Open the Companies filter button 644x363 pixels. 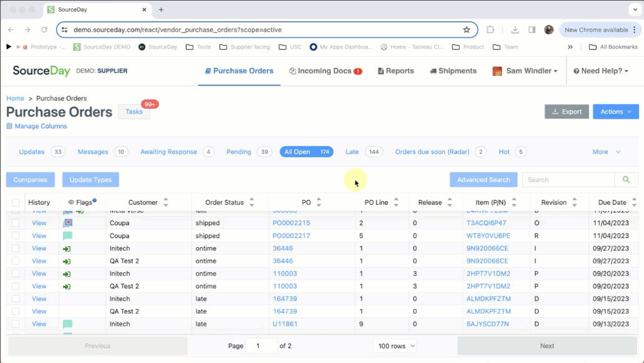tap(31, 180)
